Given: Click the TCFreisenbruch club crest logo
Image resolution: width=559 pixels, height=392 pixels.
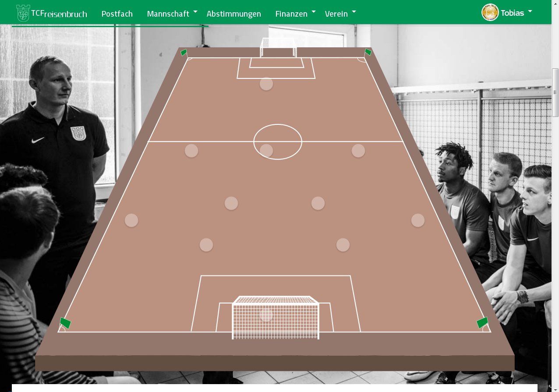Looking at the screenshot, I should (x=23, y=13).
